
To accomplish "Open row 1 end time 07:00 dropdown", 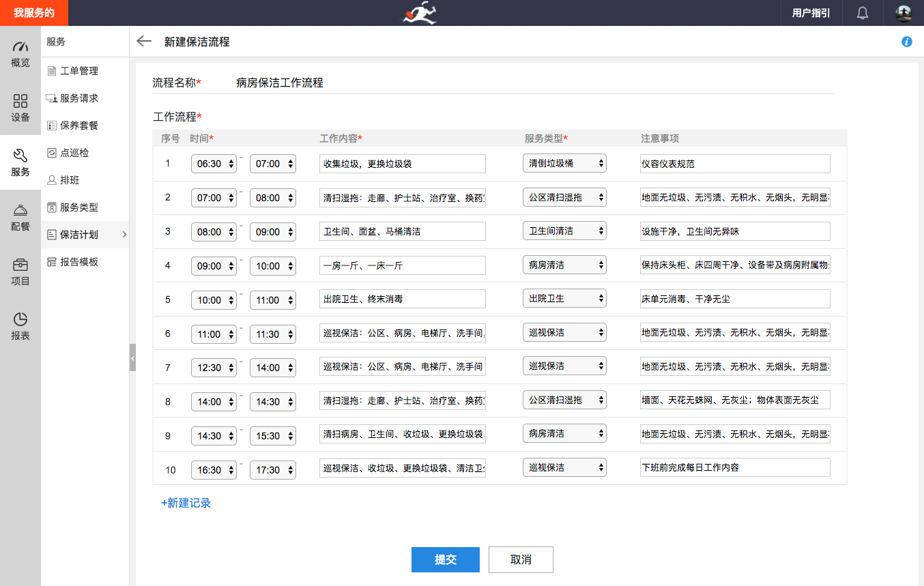I will [x=273, y=164].
